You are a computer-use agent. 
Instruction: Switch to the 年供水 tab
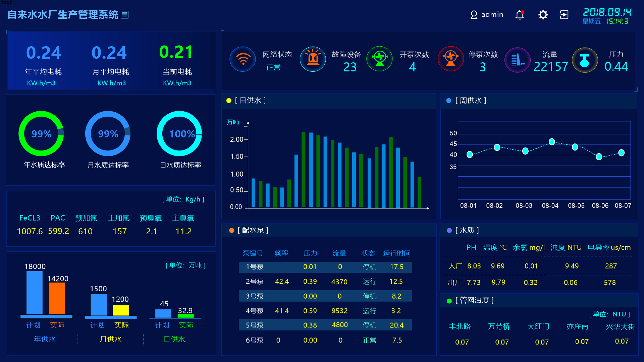[45, 339]
